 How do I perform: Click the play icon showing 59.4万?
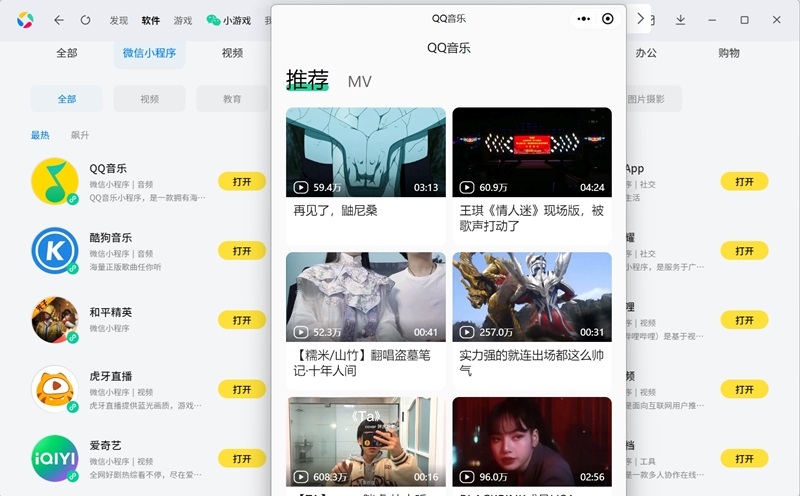[301, 187]
